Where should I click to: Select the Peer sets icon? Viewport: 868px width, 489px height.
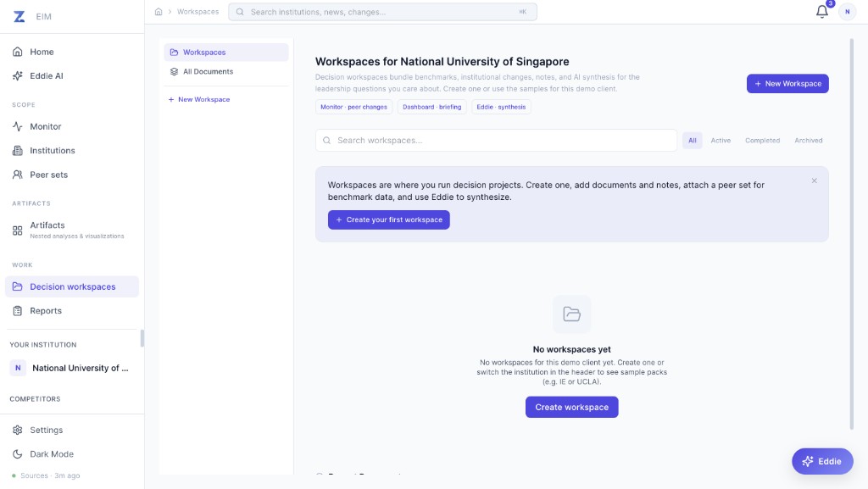pyautogui.click(x=18, y=174)
